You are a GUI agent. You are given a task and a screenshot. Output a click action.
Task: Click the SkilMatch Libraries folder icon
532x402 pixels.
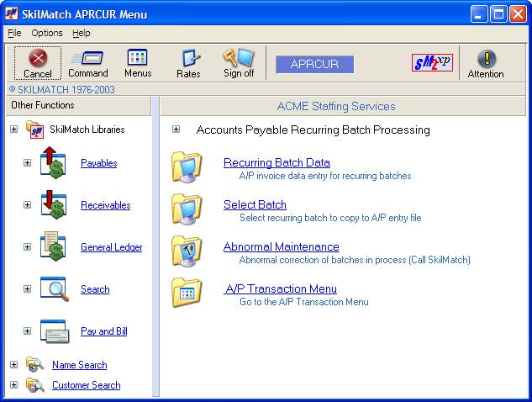(x=35, y=130)
